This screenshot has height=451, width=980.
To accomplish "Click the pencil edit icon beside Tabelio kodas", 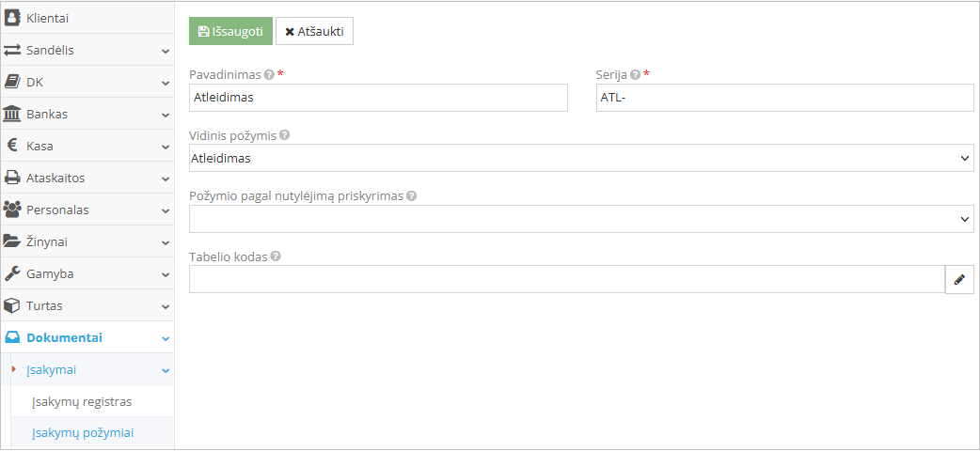I will point(959,279).
